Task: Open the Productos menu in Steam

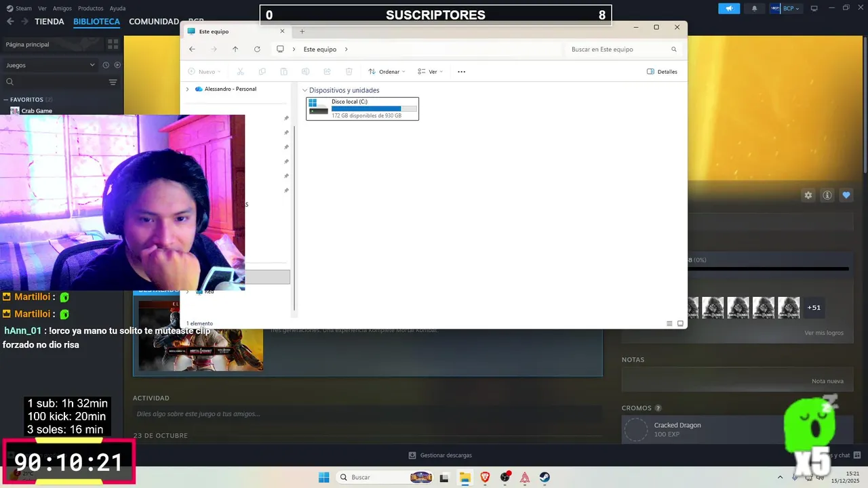Action: click(x=91, y=8)
